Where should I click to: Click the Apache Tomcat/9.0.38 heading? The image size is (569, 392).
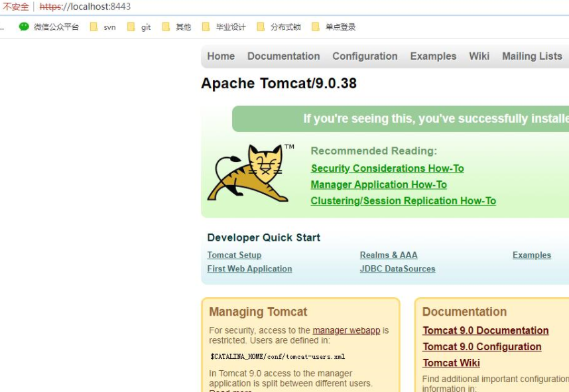[279, 84]
